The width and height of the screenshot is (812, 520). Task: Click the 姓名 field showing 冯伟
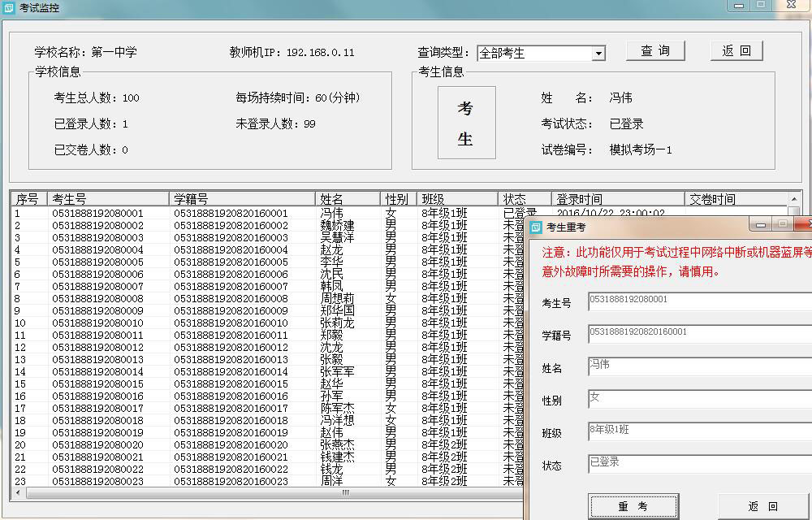pos(698,366)
